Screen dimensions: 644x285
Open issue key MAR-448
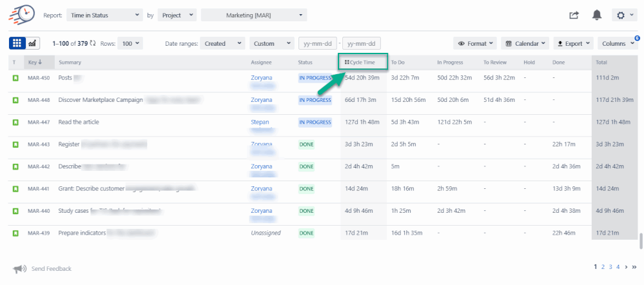click(x=39, y=100)
